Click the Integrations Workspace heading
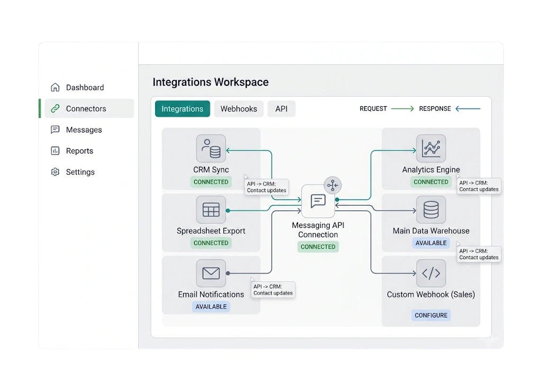Image resolution: width=542 pixels, height=392 pixels. [211, 82]
